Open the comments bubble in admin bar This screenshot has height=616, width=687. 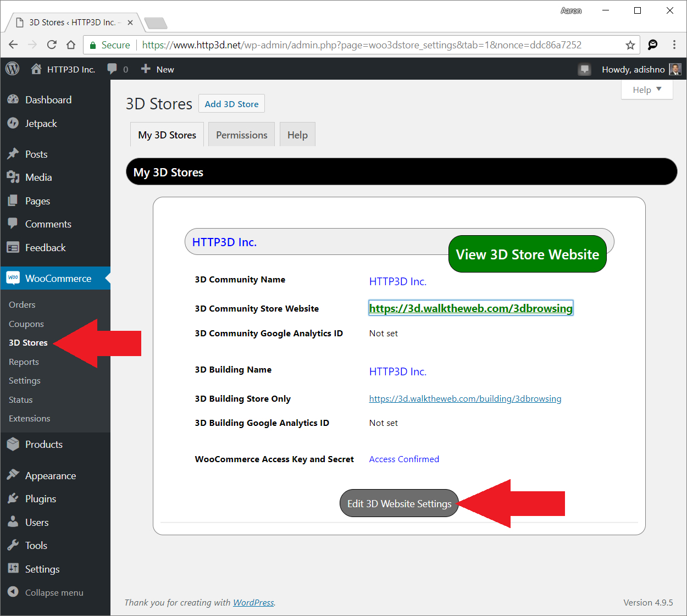[118, 69]
